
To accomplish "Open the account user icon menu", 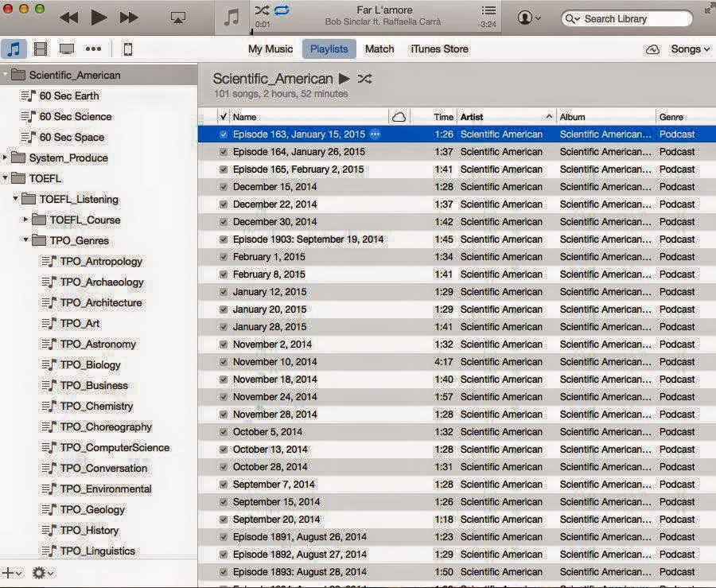I will point(529,18).
